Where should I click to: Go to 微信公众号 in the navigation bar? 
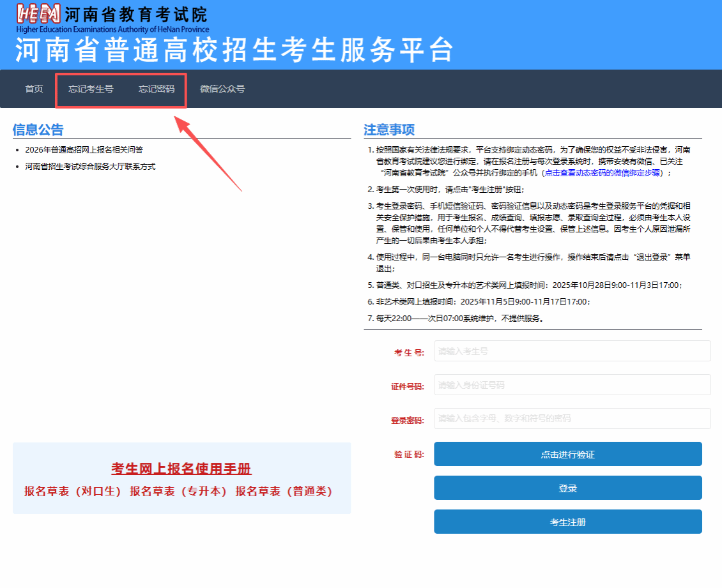[222, 89]
